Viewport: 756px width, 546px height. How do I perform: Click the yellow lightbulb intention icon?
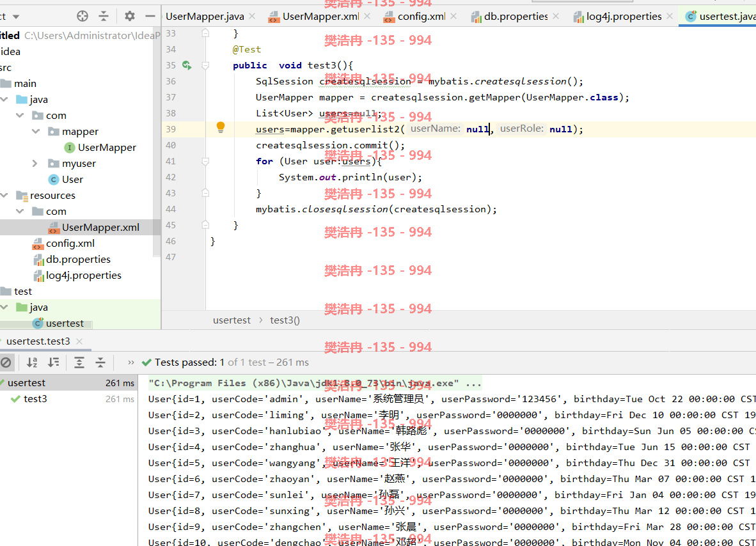coord(220,127)
